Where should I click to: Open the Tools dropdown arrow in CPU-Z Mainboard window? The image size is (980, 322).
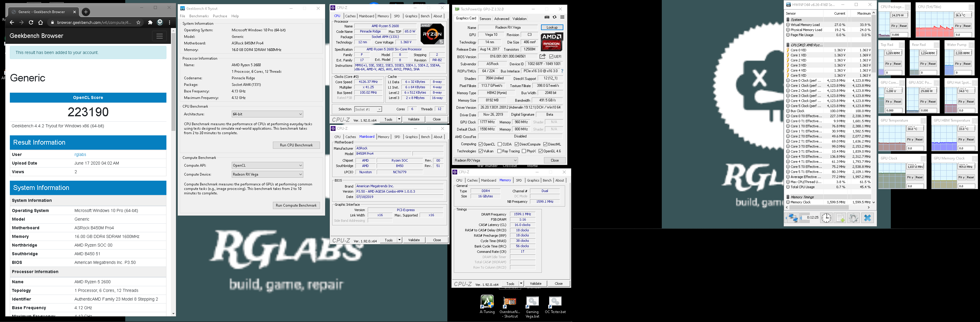point(399,240)
